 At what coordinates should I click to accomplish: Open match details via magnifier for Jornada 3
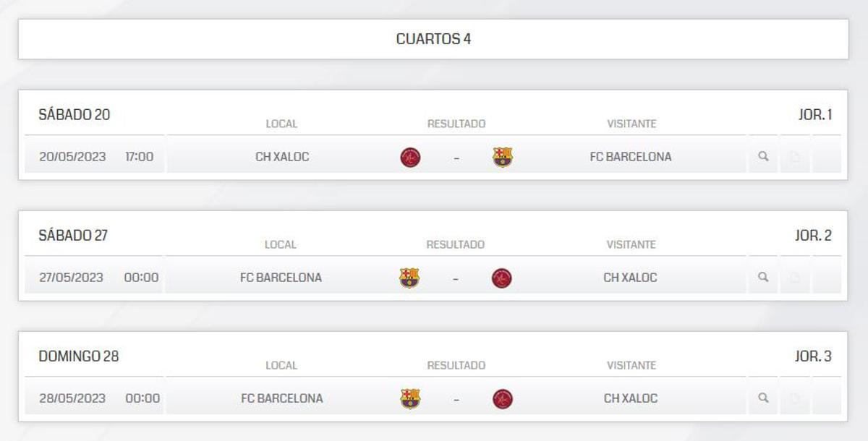click(x=763, y=398)
